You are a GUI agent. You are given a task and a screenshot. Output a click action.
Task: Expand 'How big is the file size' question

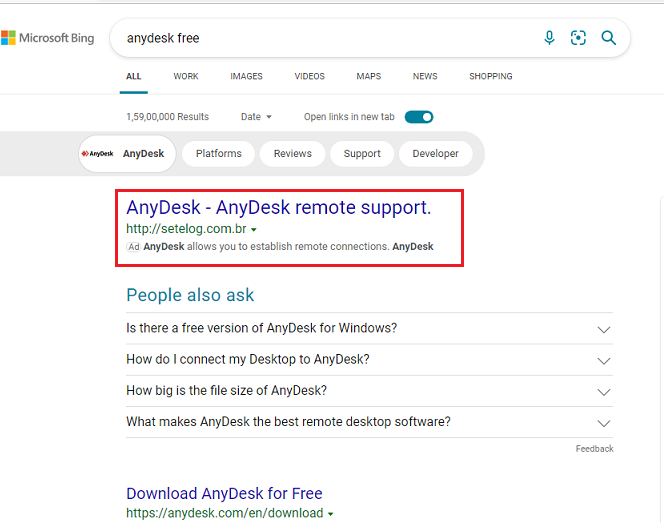point(603,391)
